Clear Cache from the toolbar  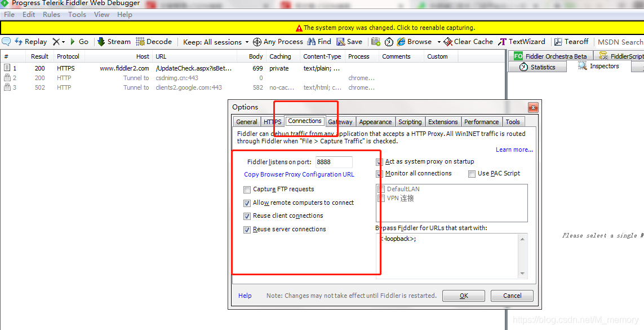tap(468, 42)
